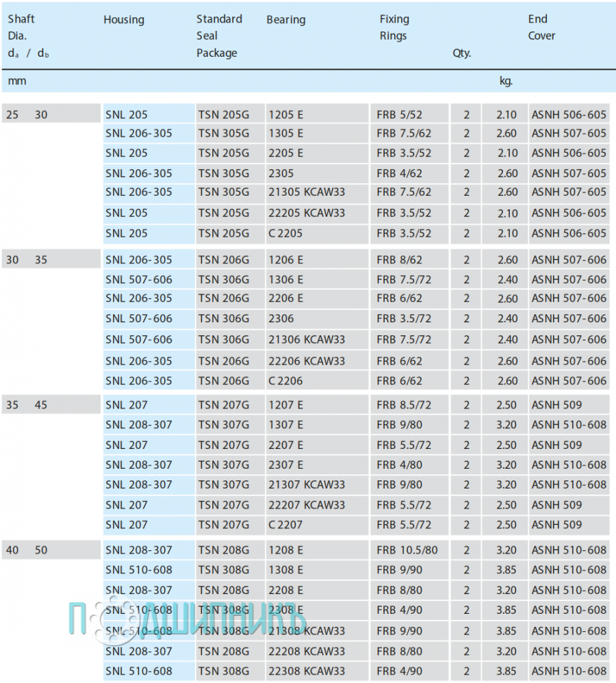
Task: Click quantity 2 in 1206 E row
Action: [467, 260]
